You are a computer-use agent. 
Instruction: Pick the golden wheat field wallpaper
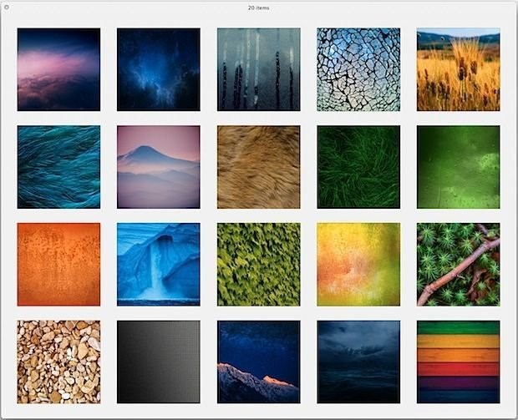point(458,69)
